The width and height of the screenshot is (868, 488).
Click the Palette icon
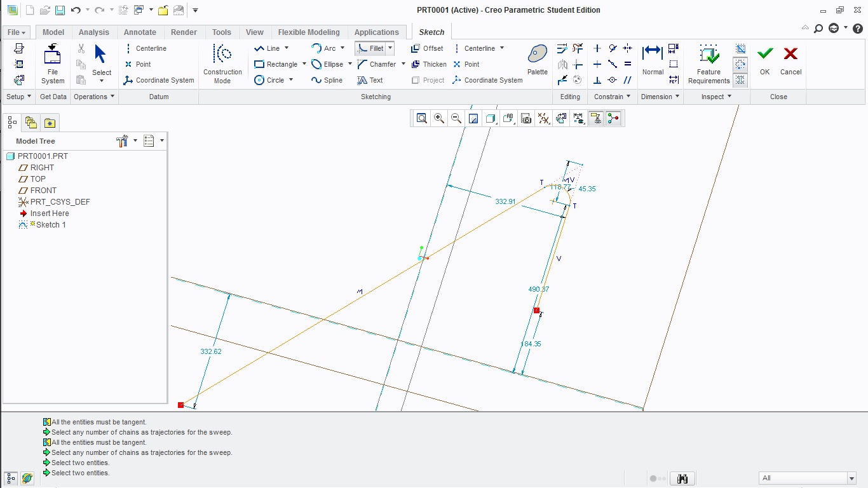538,60
